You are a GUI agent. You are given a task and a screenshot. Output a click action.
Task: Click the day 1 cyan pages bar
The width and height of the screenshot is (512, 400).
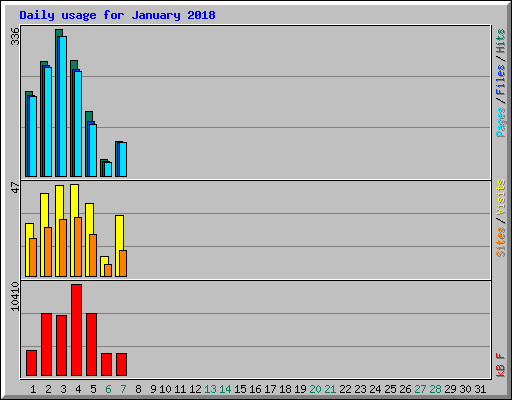coord(33,136)
